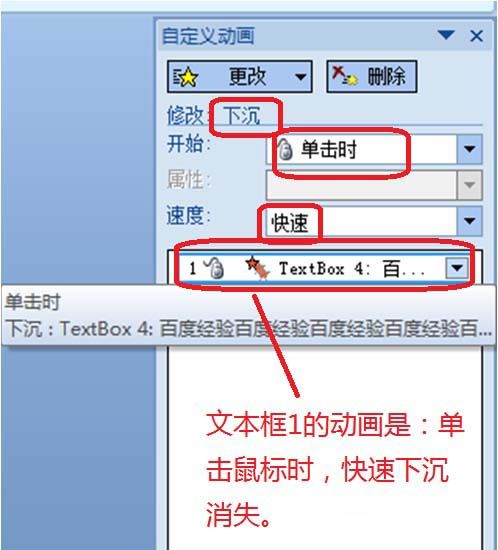Expand the 更改 button dropdown arrow
This screenshot has width=498, height=550.
click(x=301, y=76)
